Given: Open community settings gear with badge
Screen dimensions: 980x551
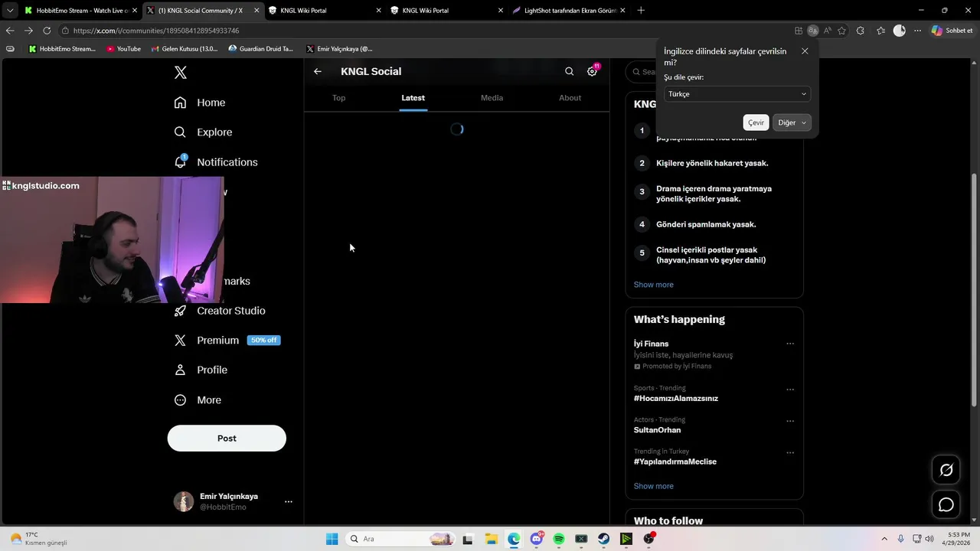Looking at the screenshot, I should pyautogui.click(x=592, y=71).
